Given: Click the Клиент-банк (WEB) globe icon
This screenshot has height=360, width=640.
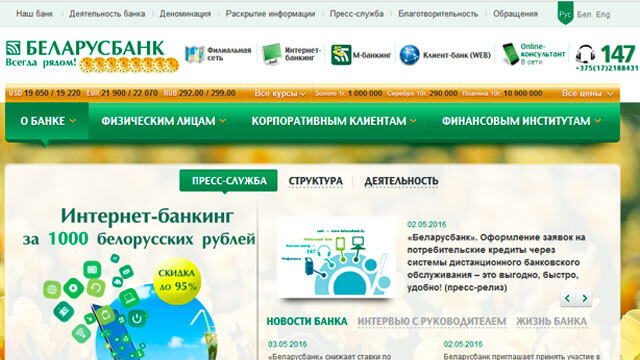Looking at the screenshot, I should click(x=409, y=55).
